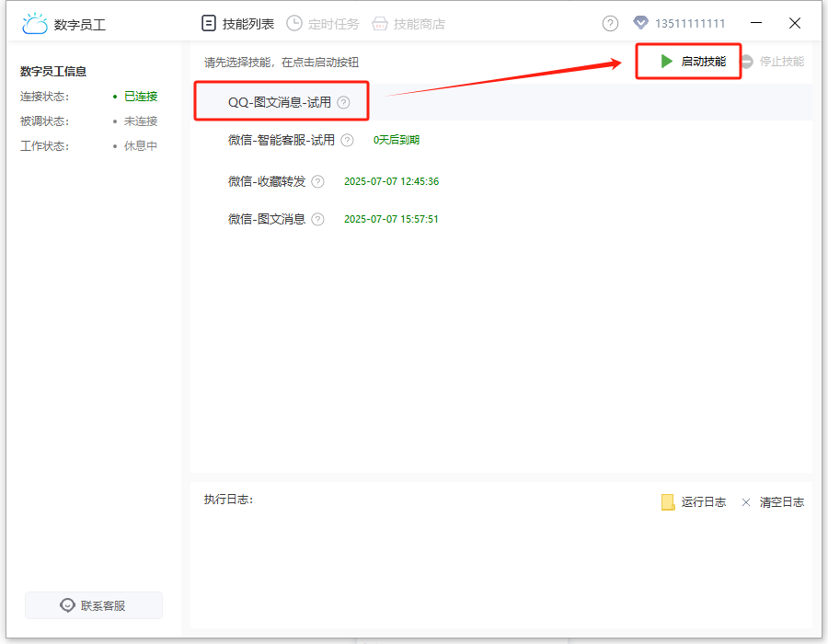The image size is (828, 644).
Task: Click the 已连接 connection status
Action: 141,96
